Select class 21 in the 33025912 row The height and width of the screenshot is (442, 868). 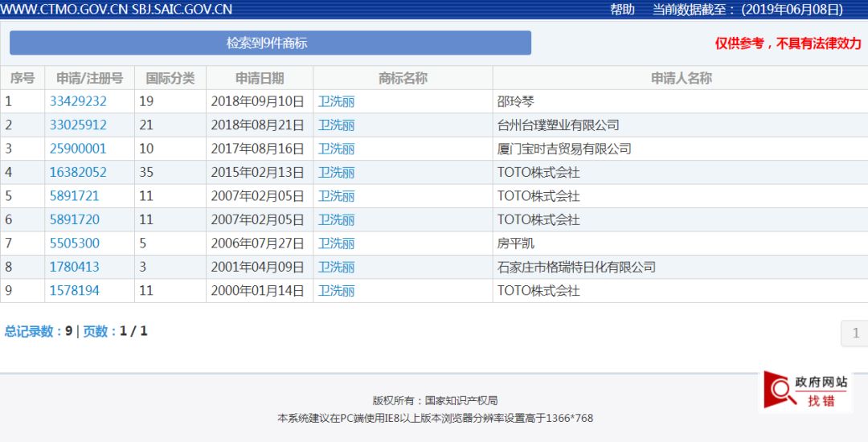tap(146, 125)
